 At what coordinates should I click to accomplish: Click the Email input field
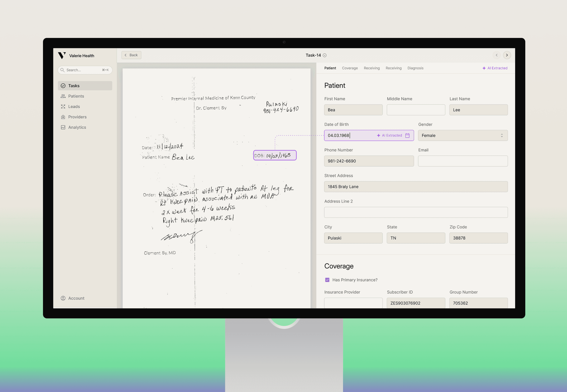click(x=463, y=161)
